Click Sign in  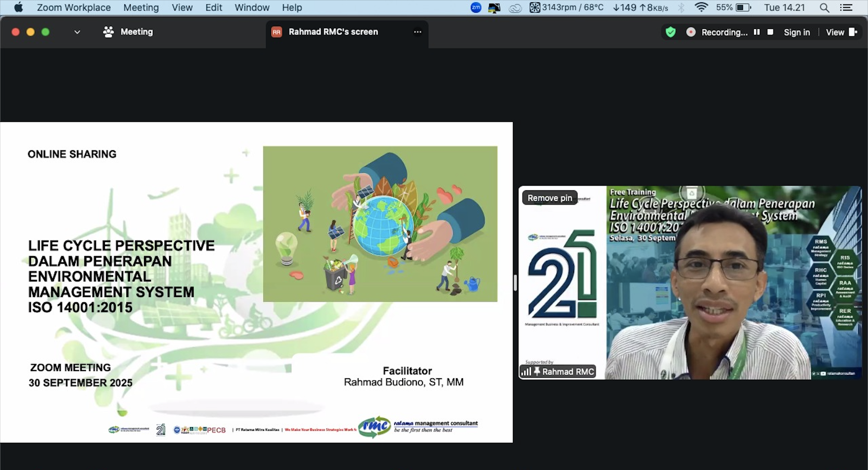click(797, 32)
